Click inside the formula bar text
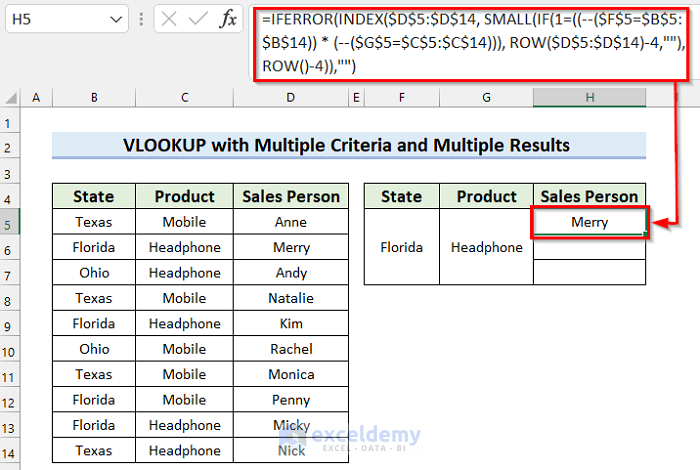700x470 pixels. tap(472, 43)
